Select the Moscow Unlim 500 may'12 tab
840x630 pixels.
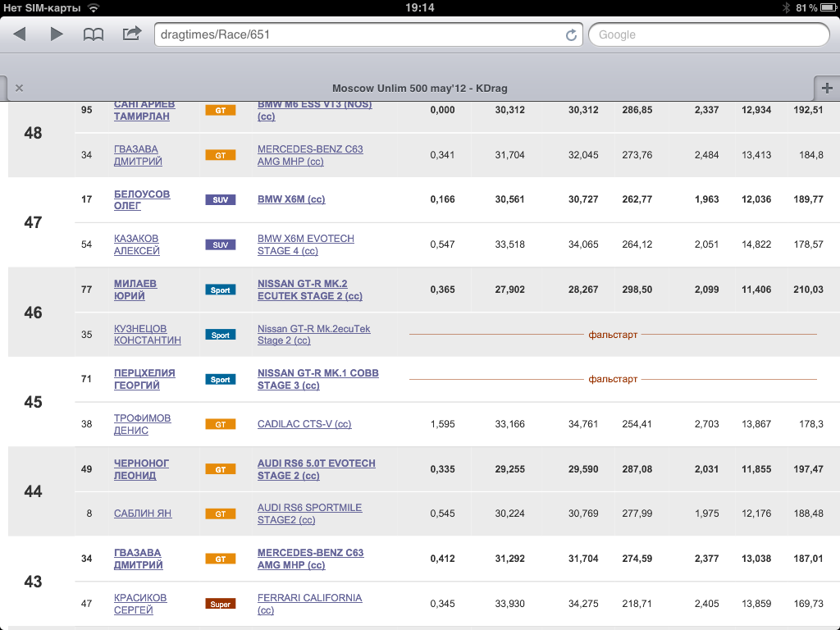(419, 88)
